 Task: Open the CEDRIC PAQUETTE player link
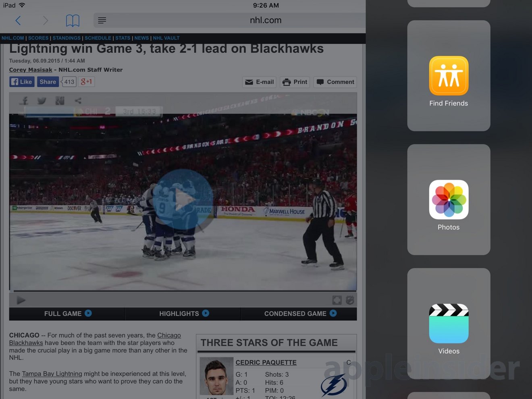pos(266,363)
